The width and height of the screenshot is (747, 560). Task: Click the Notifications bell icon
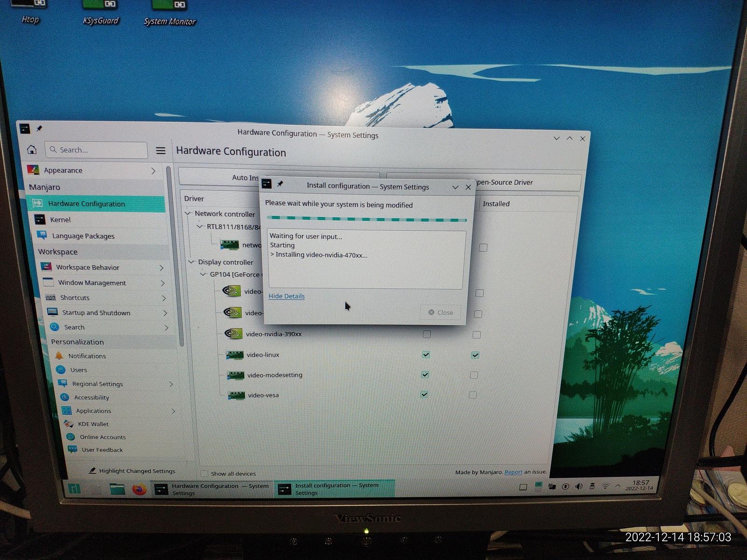point(59,356)
